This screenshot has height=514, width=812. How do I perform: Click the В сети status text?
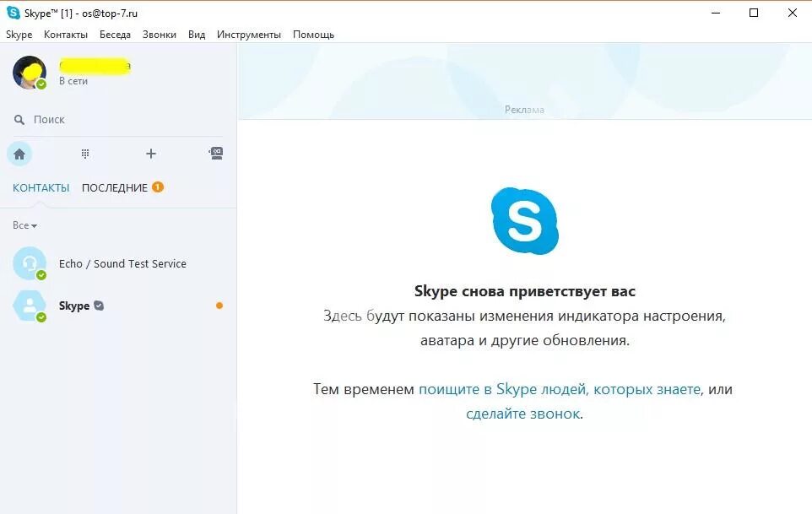click(x=73, y=81)
